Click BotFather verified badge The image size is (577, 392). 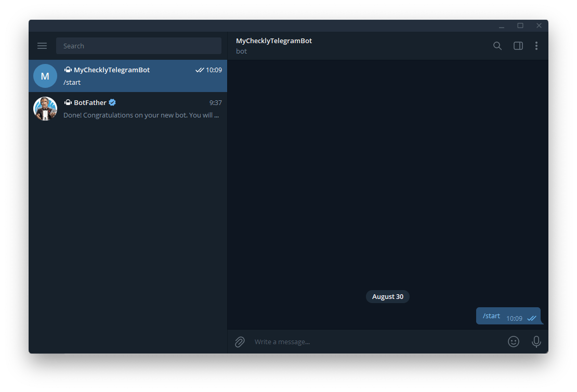click(x=112, y=102)
